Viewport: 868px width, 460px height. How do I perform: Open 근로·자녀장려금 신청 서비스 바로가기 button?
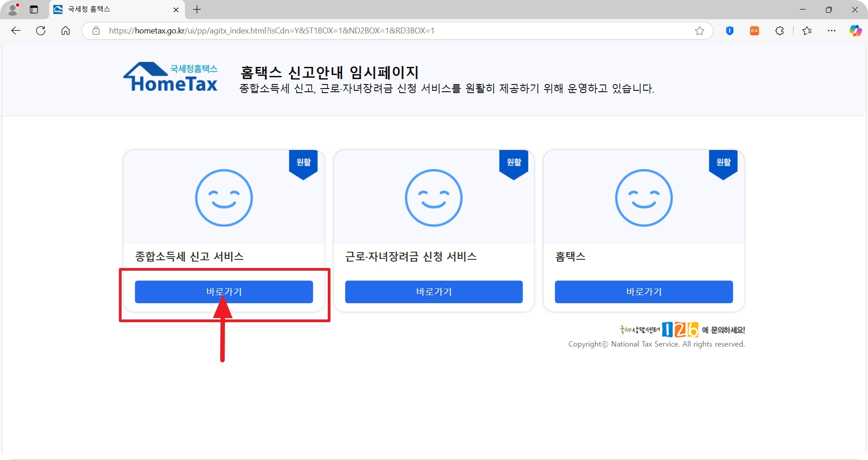click(434, 292)
